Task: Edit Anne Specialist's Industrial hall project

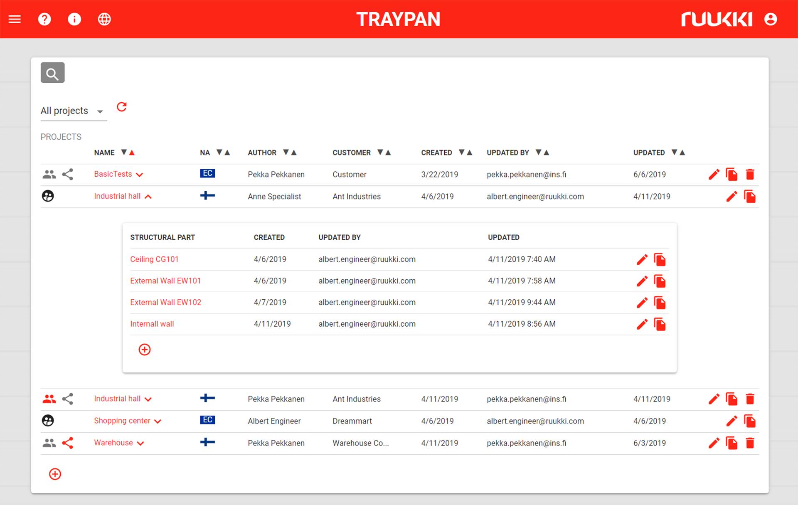Action: [x=731, y=197]
